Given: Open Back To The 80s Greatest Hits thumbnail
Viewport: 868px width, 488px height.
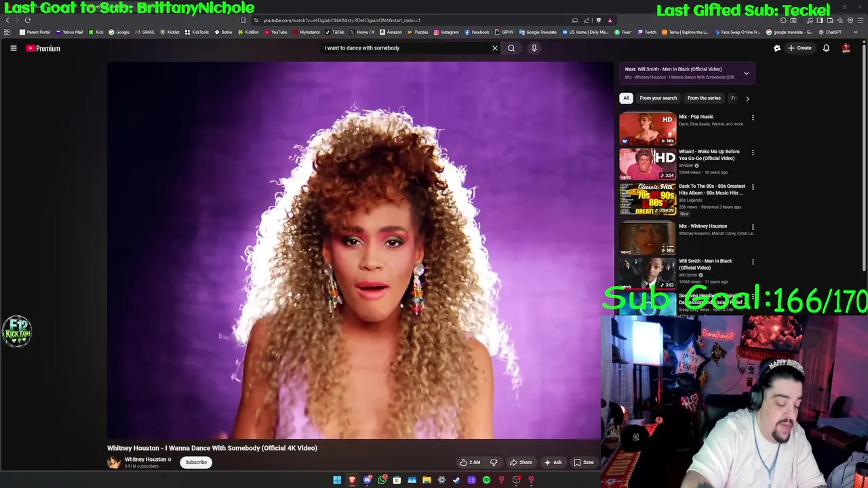Looking at the screenshot, I should click(x=648, y=199).
